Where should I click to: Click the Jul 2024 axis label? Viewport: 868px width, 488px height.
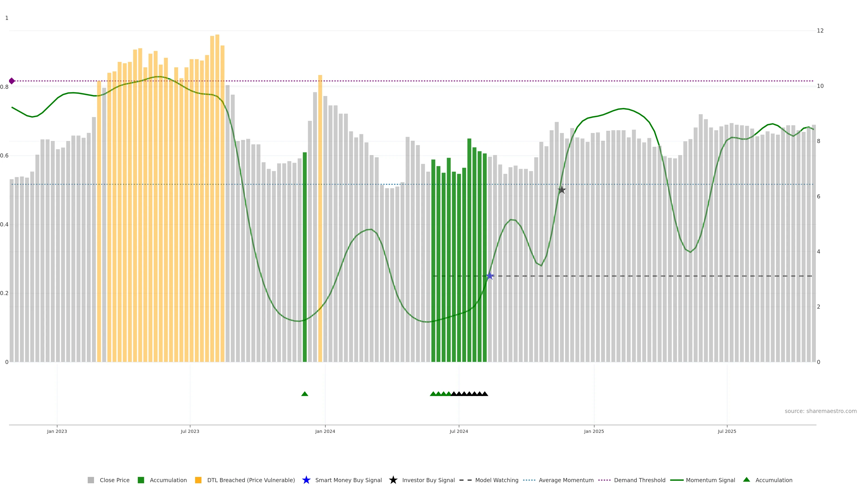(x=459, y=431)
